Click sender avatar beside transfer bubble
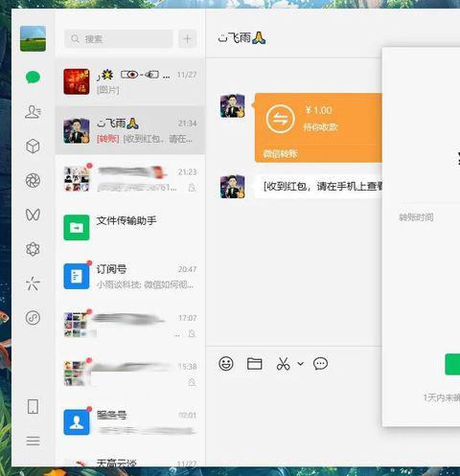The image size is (460, 476). (x=233, y=105)
